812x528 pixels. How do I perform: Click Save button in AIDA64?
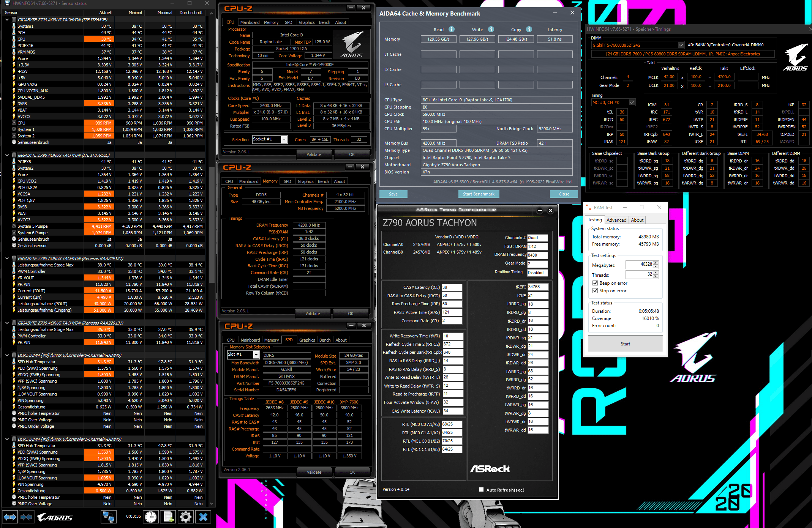(393, 194)
